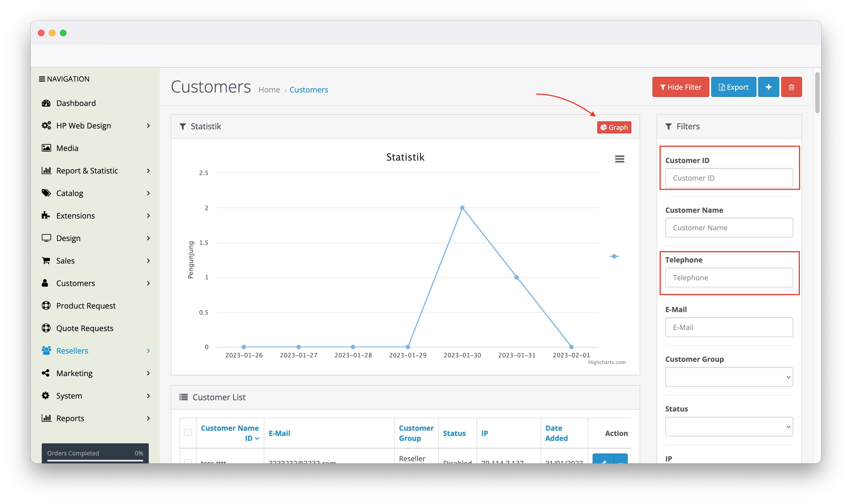Expand the Resellers submenu chevron
852x504 pixels.
tap(148, 351)
